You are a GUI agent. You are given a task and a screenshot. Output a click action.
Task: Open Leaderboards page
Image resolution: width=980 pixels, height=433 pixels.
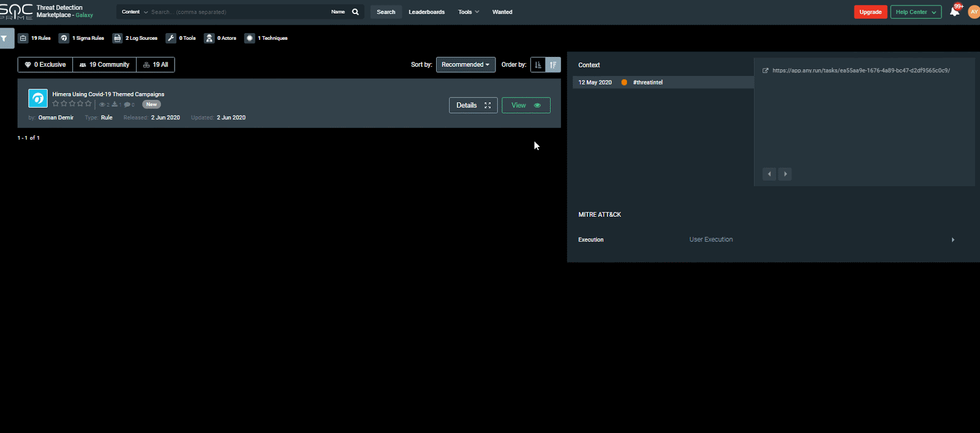click(x=427, y=12)
